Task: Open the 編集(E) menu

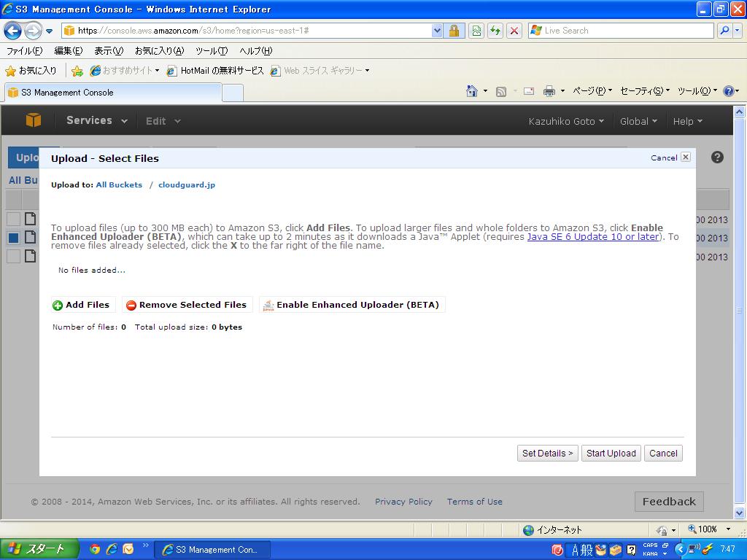Action: [68, 51]
